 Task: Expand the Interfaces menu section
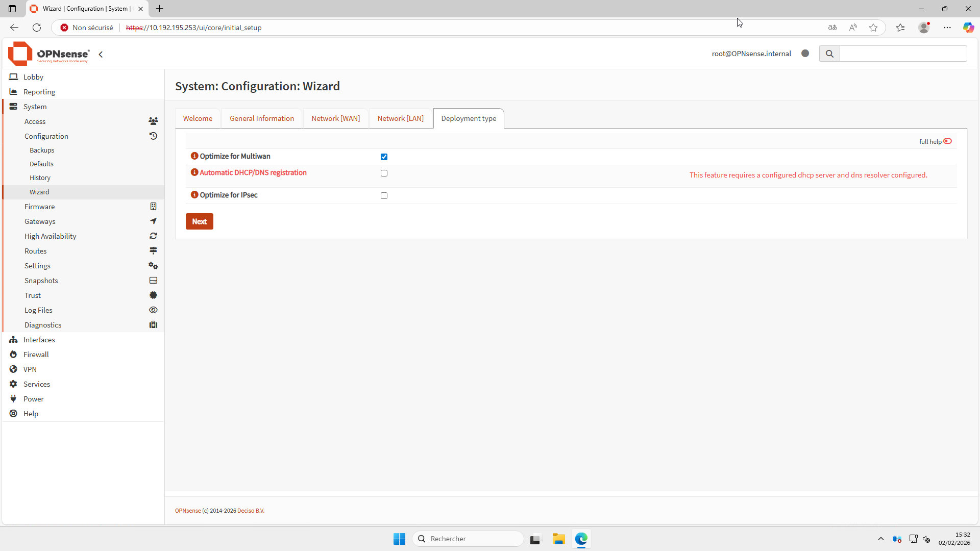pos(39,340)
